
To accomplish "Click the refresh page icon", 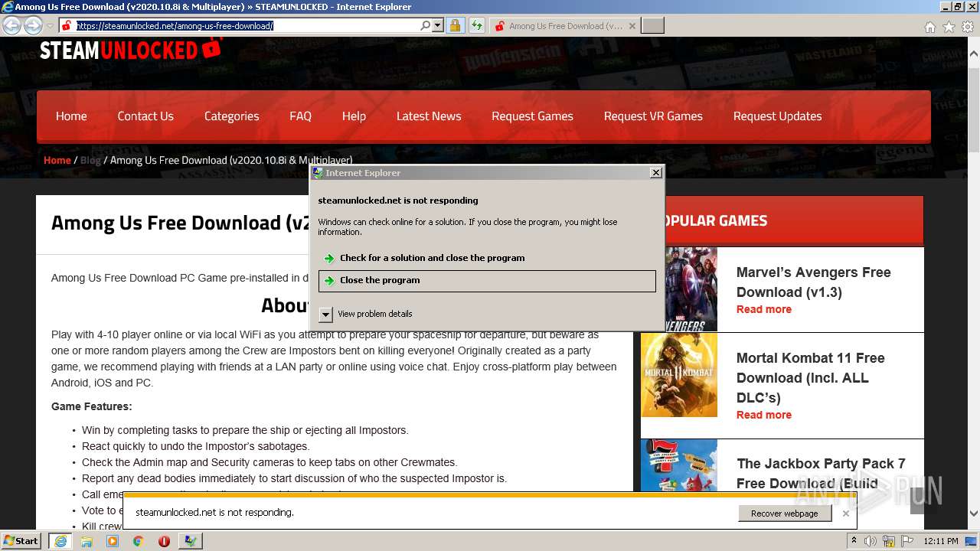I will click(477, 26).
